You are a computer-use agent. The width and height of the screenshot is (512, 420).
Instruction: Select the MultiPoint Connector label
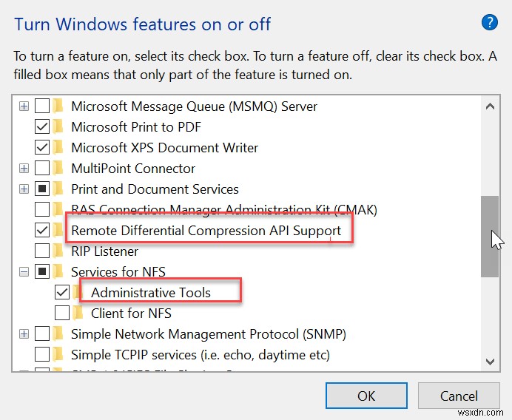[133, 169]
